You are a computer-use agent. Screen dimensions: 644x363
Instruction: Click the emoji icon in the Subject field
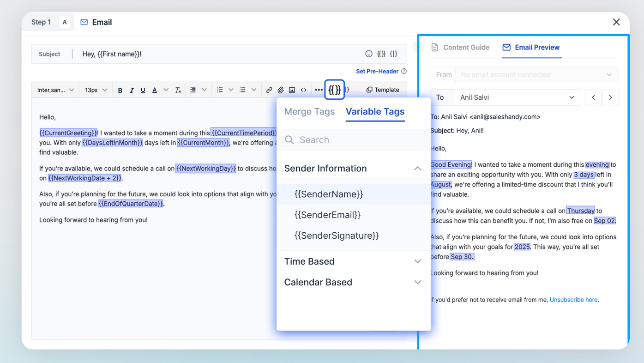click(x=368, y=54)
